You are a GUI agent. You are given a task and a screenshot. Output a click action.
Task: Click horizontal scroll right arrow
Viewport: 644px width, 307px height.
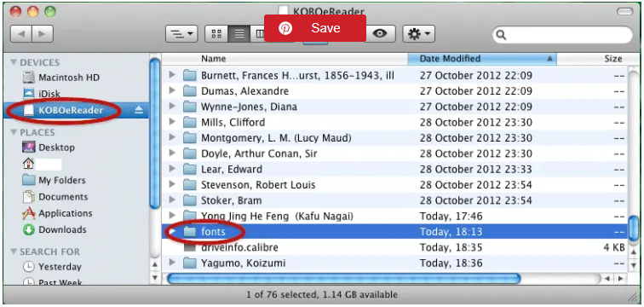click(x=620, y=279)
